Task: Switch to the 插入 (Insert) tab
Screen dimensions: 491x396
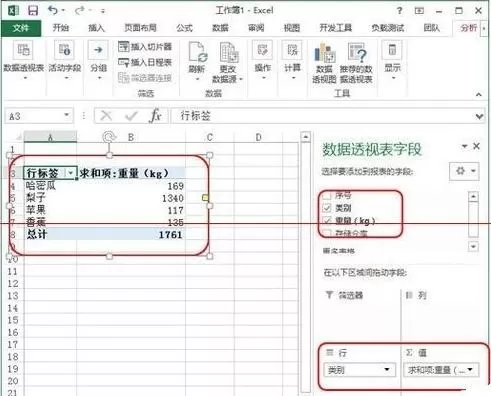Action: pyautogui.click(x=96, y=28)
